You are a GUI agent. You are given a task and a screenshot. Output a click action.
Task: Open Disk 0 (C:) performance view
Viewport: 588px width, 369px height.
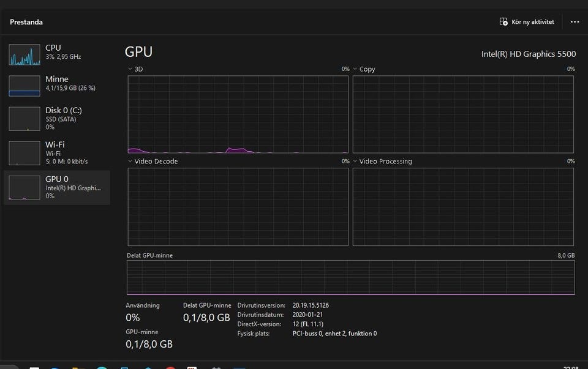pos(24,118)
